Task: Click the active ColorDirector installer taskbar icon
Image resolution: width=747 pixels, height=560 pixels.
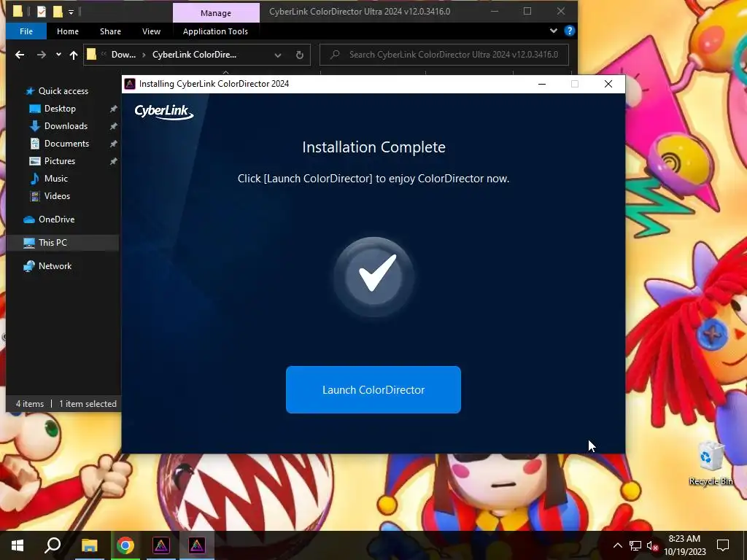Action: coord(197,545)
